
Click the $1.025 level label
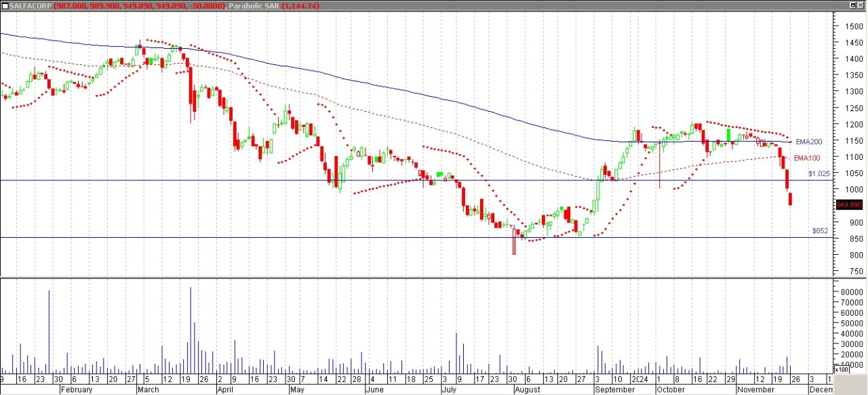pos(818,174)
